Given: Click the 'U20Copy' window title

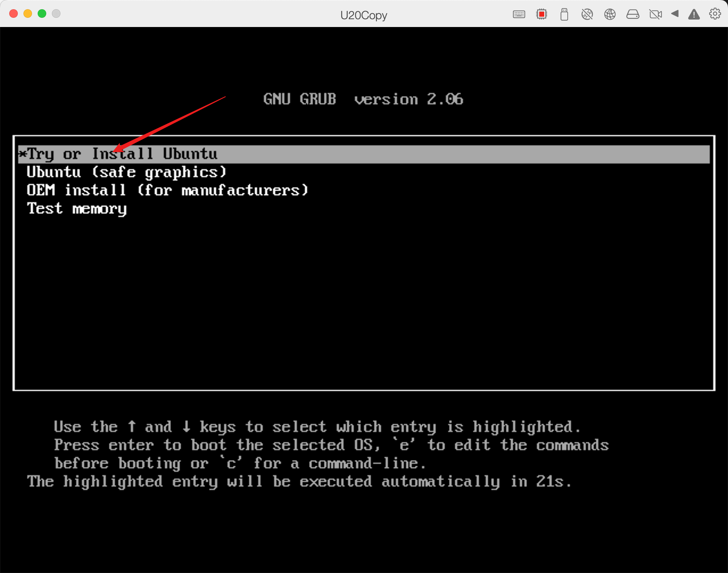Looking at the screenshot, I should click(x=364, y=15).
